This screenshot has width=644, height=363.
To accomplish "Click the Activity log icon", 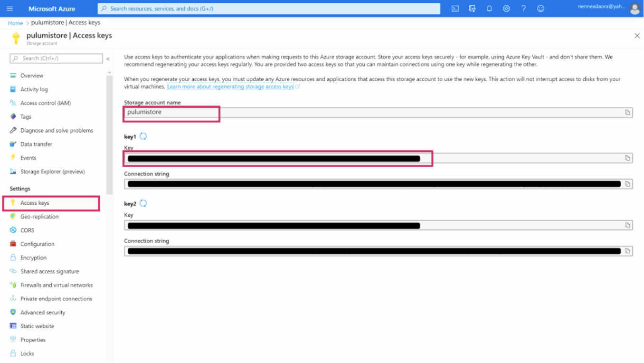I will (13, 89).
